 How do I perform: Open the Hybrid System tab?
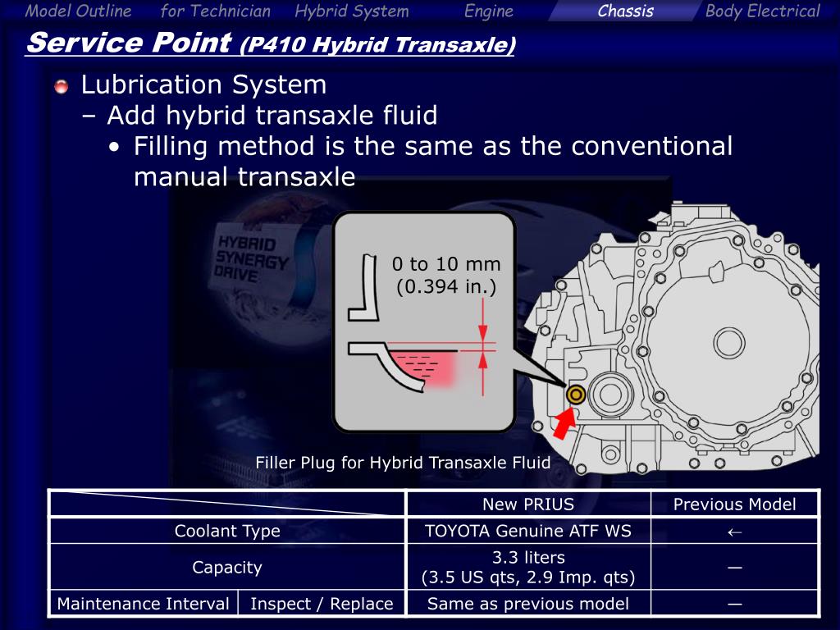click(x=351, y=11)
